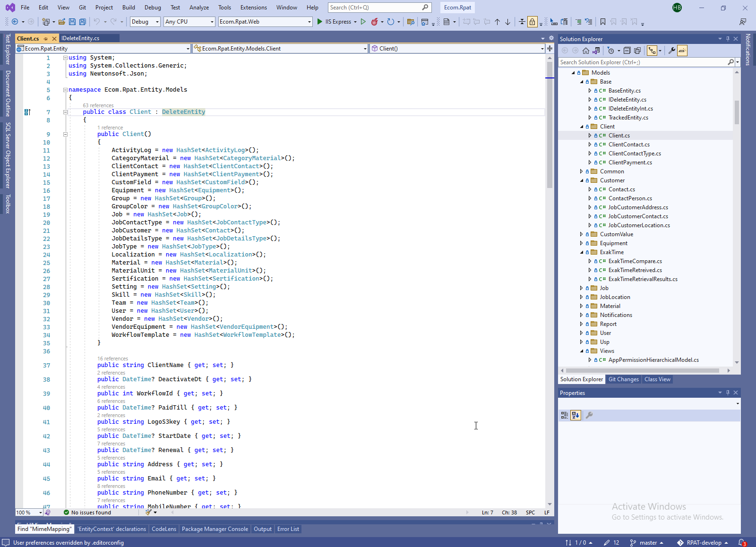Open the Extensions menu
The width and height of the screenshot is (756, 547).
tap(253, 8)
